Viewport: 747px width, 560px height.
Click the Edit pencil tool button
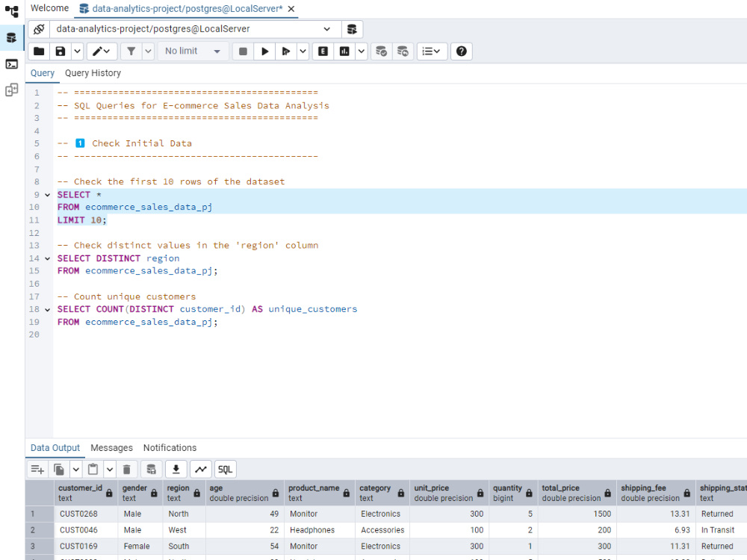(102, 51)
